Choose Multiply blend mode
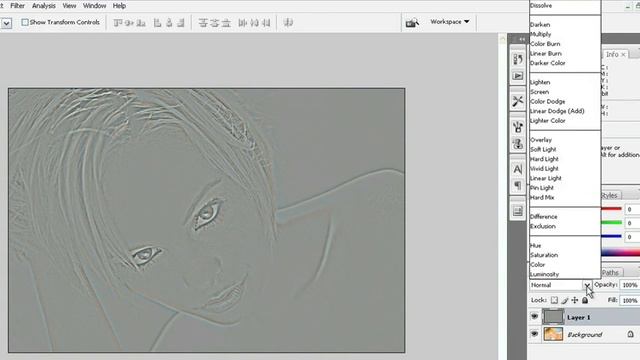Viewport: 640px width, 360px height. click(540, 34)
